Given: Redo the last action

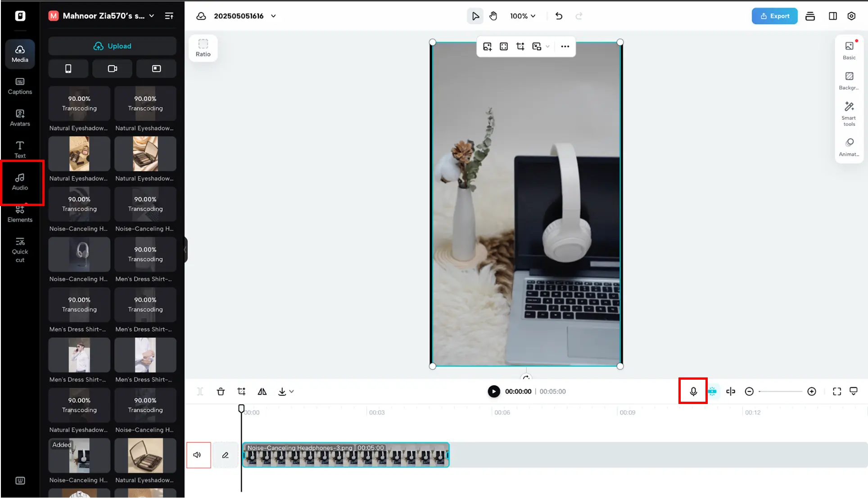Looking at the screenshot, I should click(x=579, y=16).
